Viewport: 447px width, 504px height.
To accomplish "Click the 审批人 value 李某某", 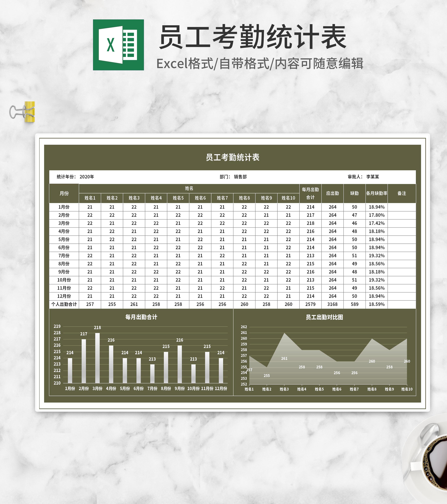I will tap(372, 177).
